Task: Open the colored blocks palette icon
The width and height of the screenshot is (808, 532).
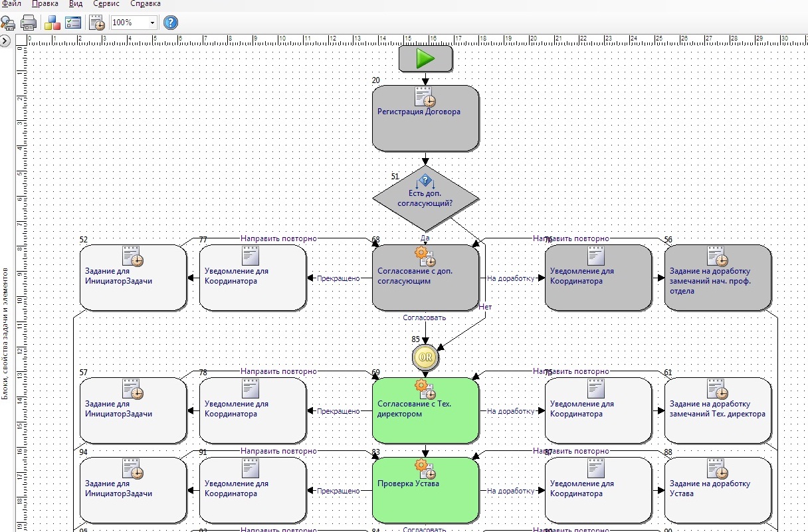Action: pos(52,23)
